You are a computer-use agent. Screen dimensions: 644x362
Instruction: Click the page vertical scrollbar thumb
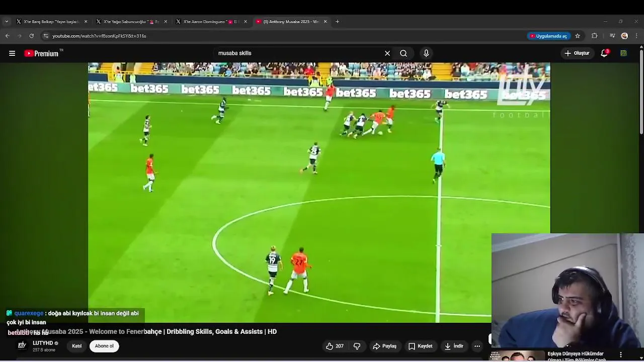tap(641, 92)
